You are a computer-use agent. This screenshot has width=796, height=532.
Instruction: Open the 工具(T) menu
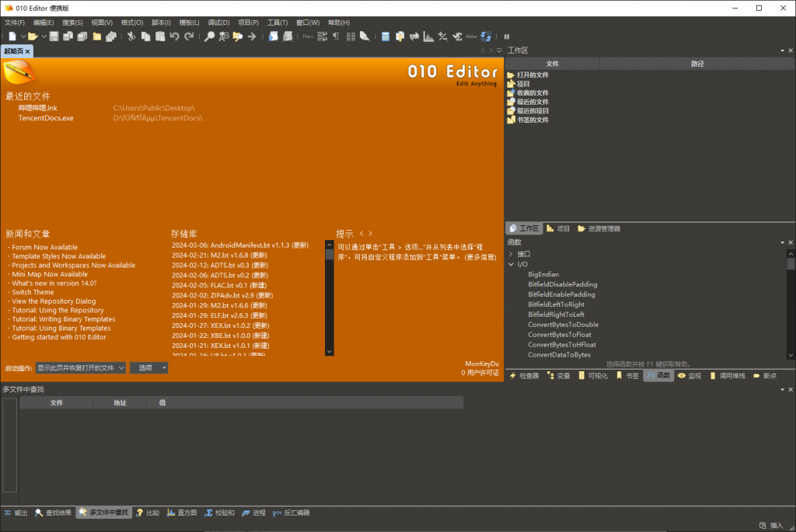tap(277, 23)
